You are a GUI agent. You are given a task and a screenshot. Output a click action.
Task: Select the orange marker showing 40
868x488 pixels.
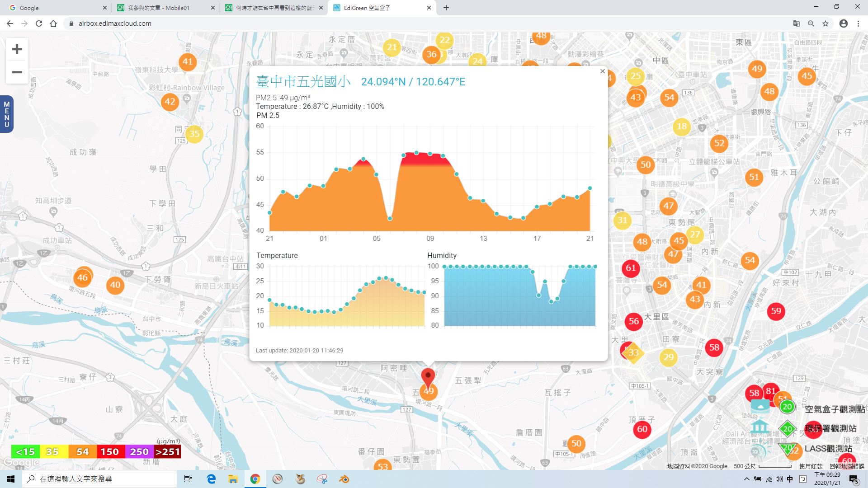(115, 285)
